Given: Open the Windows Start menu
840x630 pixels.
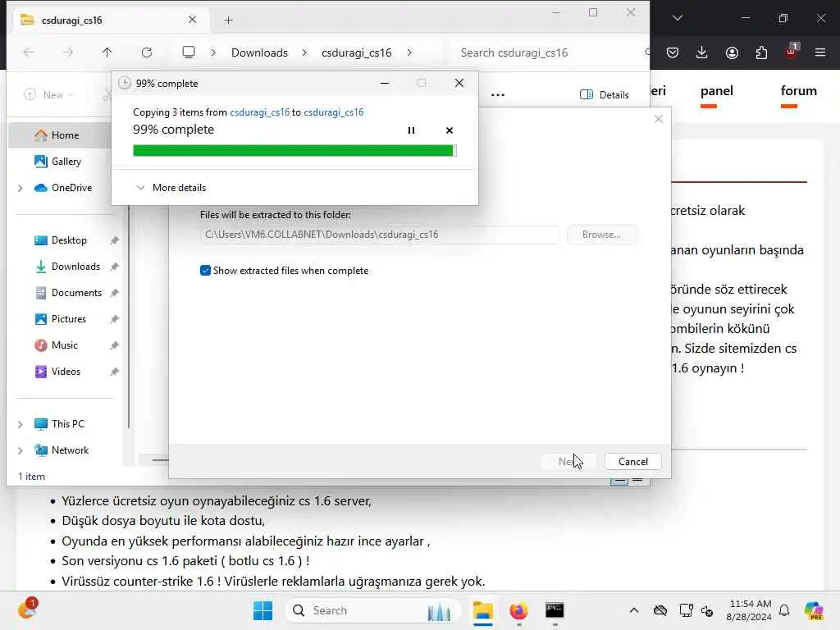Looking at the screenshot, I should pos(262,610).
